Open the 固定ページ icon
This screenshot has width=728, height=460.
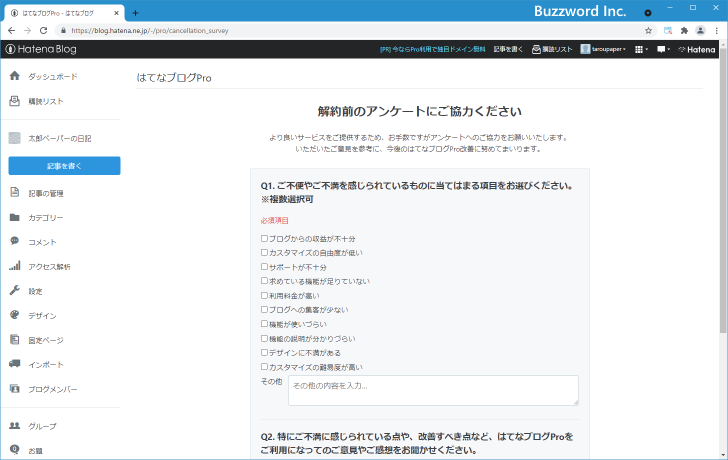tap(14, 340)
